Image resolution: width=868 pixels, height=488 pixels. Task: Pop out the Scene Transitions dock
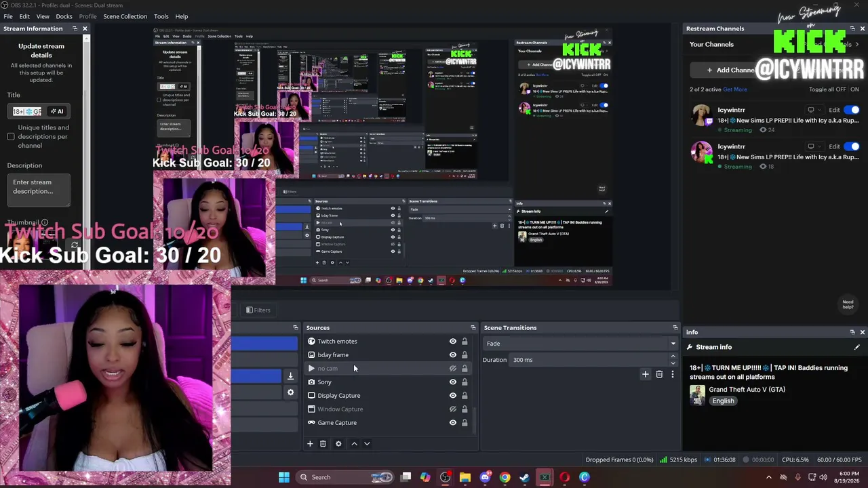675,328
